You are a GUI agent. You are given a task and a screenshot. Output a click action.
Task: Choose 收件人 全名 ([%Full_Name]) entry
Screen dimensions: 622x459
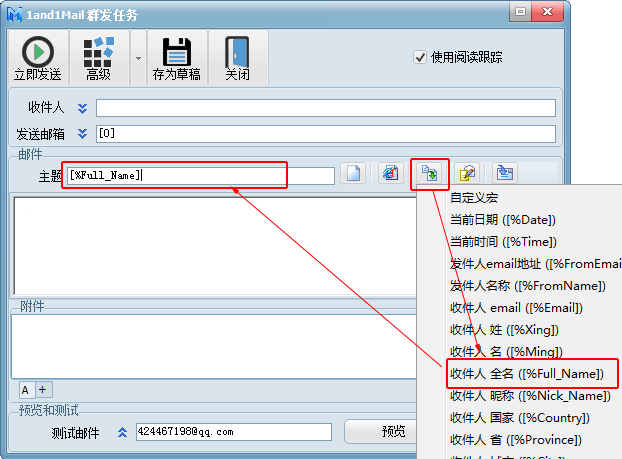tap(519, 374)
